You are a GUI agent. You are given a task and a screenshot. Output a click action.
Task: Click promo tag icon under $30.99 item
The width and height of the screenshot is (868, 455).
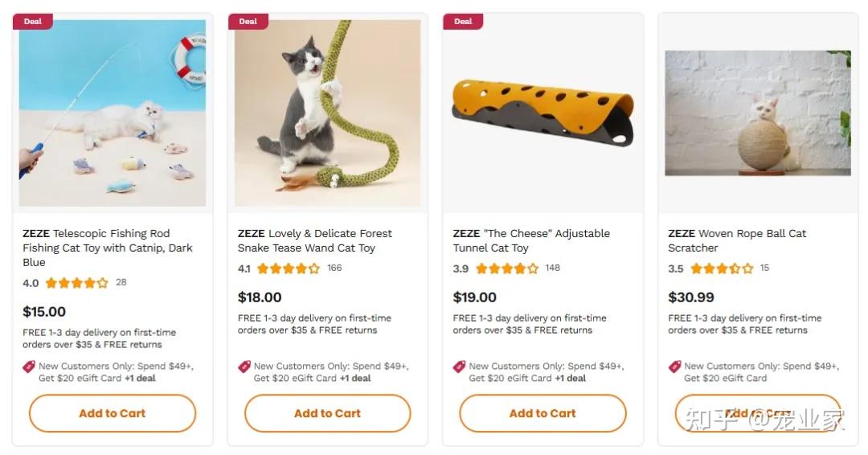(674, 367)
